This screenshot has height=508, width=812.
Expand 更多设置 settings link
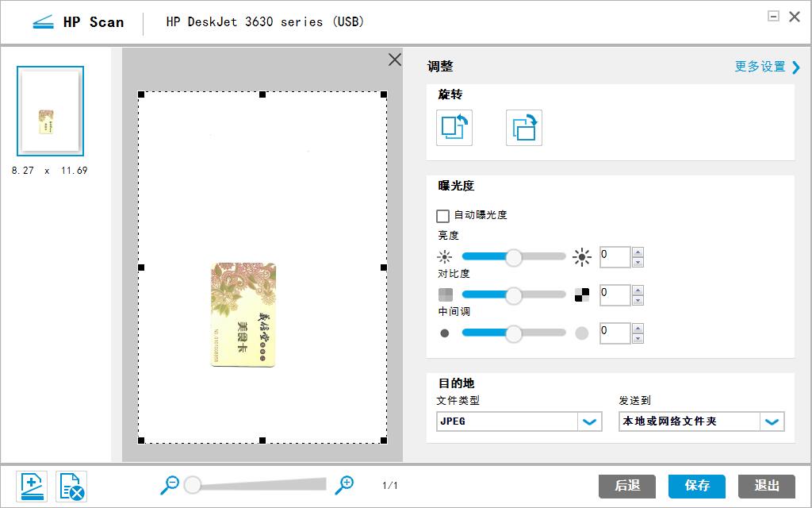click(x=767, y=67)
